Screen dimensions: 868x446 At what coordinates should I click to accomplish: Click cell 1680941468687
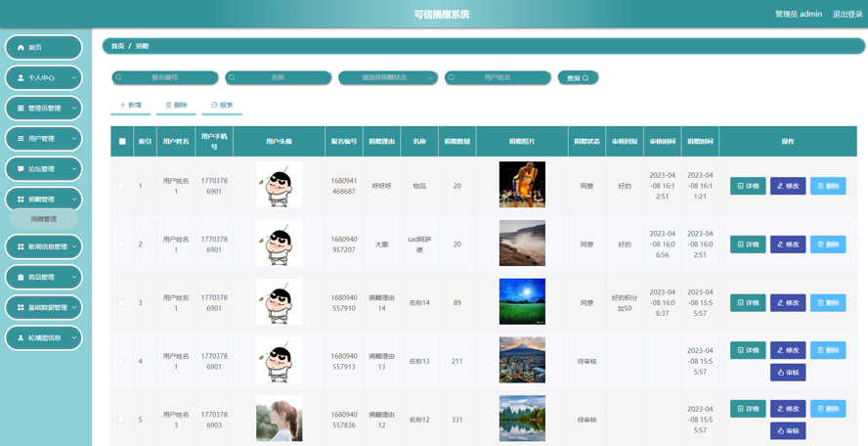[344, 186]
